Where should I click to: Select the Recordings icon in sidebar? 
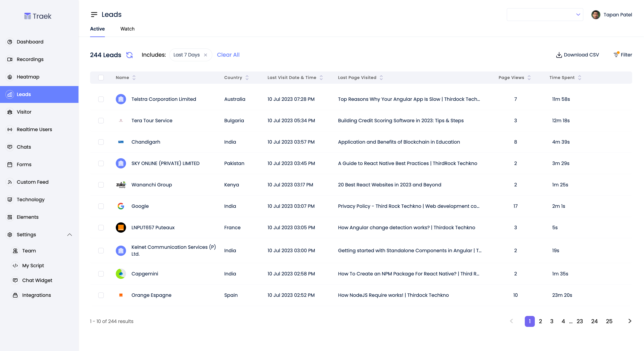(10, 59)
